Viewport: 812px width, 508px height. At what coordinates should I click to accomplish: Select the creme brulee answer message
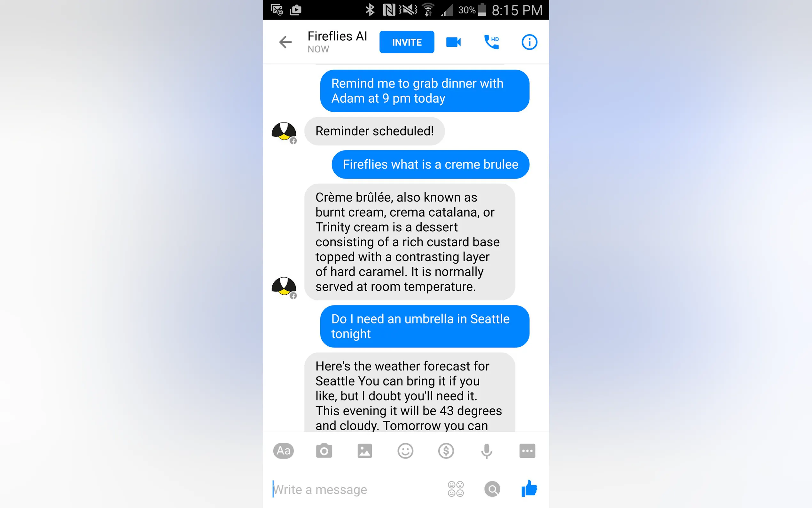click(x=410, y=242)
